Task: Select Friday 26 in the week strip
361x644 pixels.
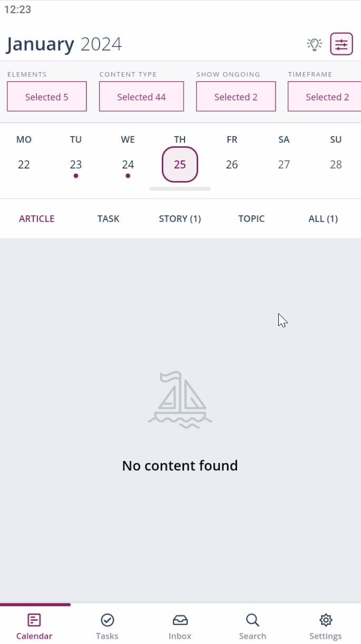Action: coord(232,165)
